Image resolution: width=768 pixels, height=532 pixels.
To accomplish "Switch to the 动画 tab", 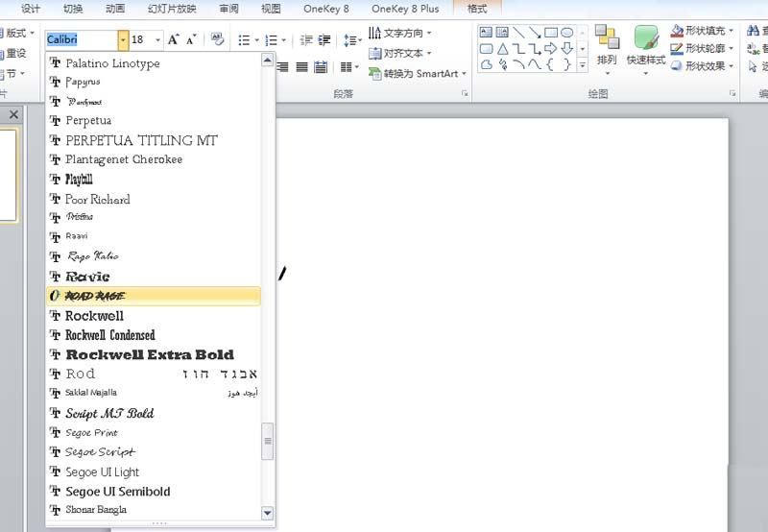I will point(115,9).
